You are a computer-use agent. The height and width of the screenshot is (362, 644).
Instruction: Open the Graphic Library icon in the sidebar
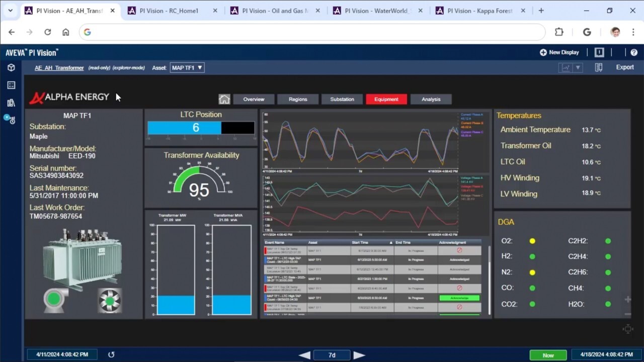coord(11,103)
